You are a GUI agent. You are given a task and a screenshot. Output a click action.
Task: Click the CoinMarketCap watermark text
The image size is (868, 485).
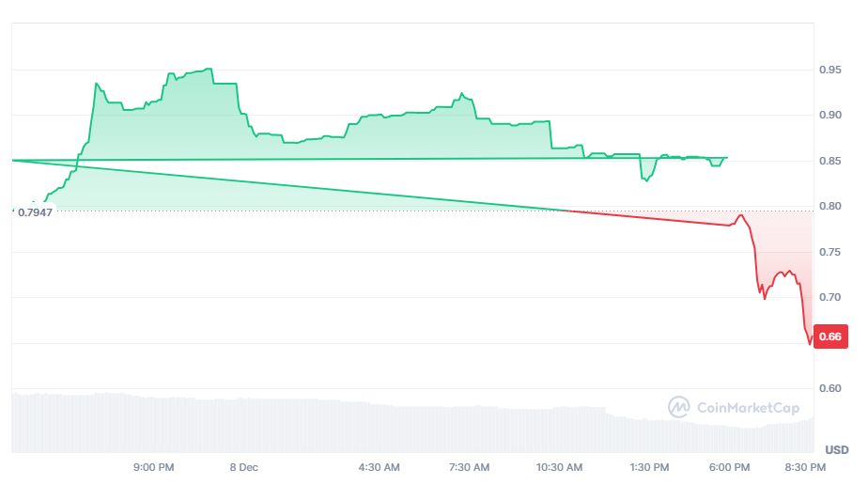click(x=749, y=408)
